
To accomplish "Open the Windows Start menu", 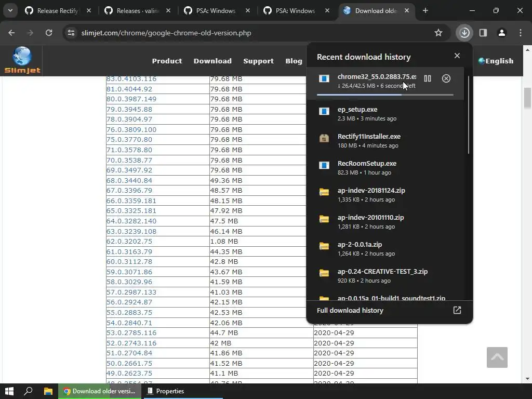I will (x=9, y=391).
